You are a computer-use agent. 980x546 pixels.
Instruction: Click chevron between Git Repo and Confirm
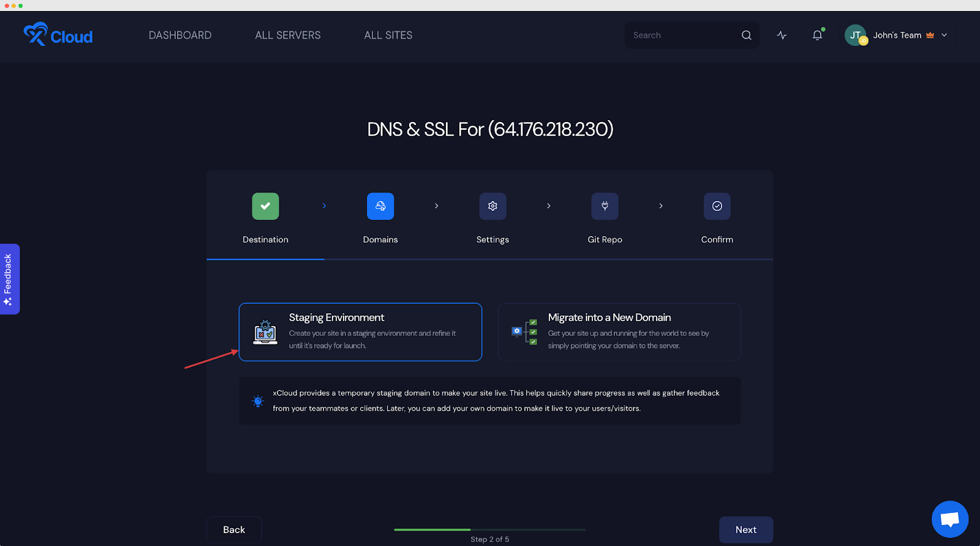(660, 206)
